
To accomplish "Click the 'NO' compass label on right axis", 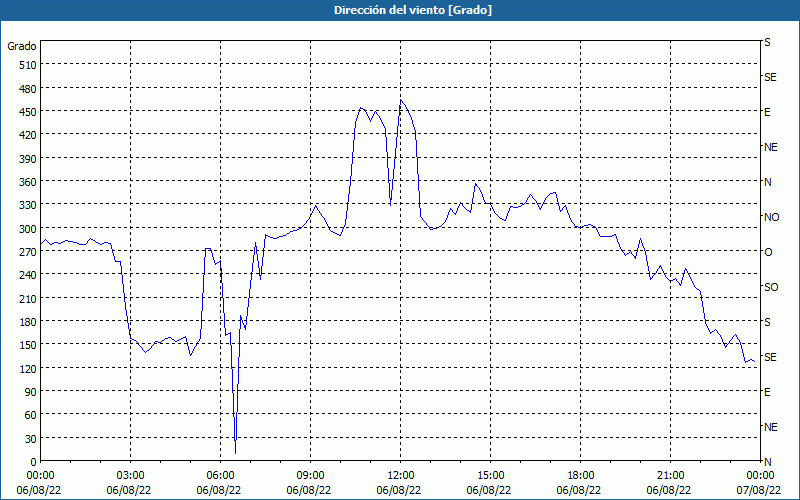I will [x=771, y=217].
